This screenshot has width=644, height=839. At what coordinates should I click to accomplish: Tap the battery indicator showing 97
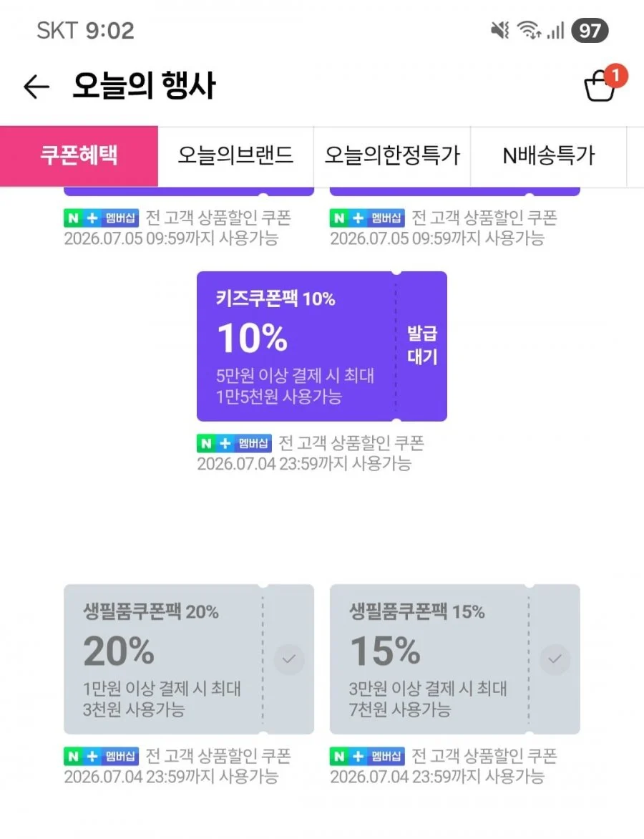(x=590, y=31)
